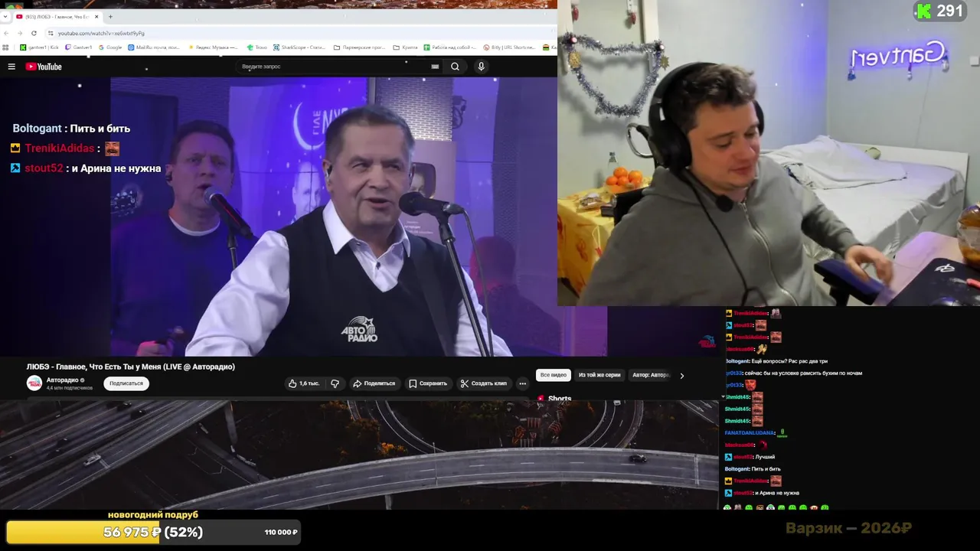Image resolution: width=980 pixels, height=551 pixels.
Task: Click overlay chat message 'Пить и бить' by Boltogant
Action: click(100, 129)
